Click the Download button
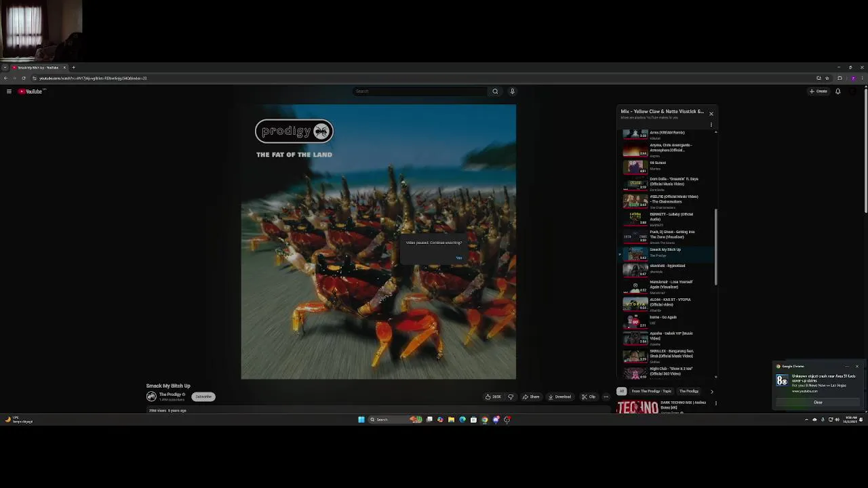868x488 pixels. pyautogui.click(x=559, y=396)
